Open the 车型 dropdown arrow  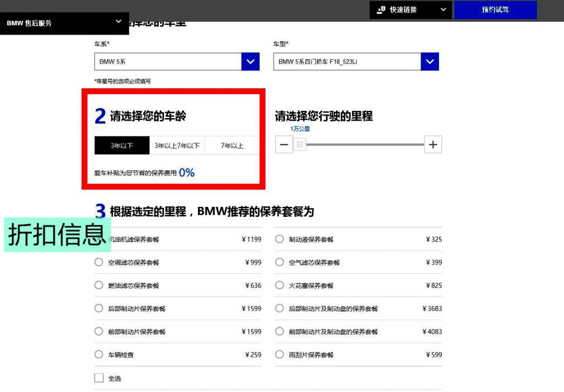point(429,62)
